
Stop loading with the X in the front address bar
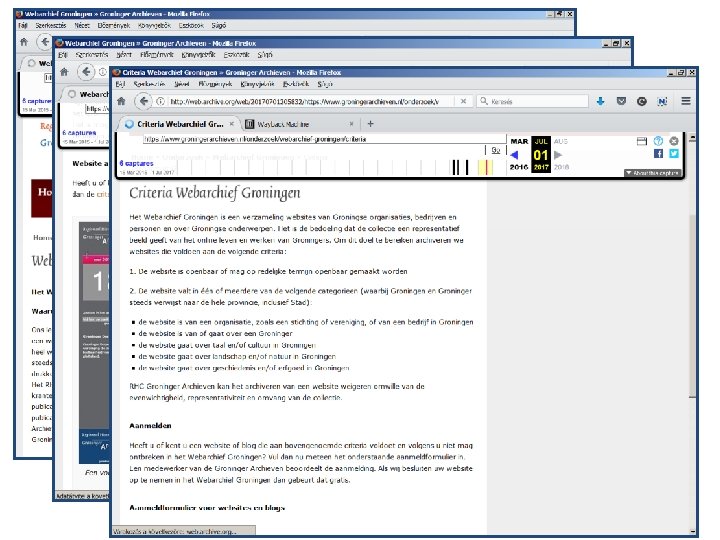pyautogui.click(x=463, y=101)
